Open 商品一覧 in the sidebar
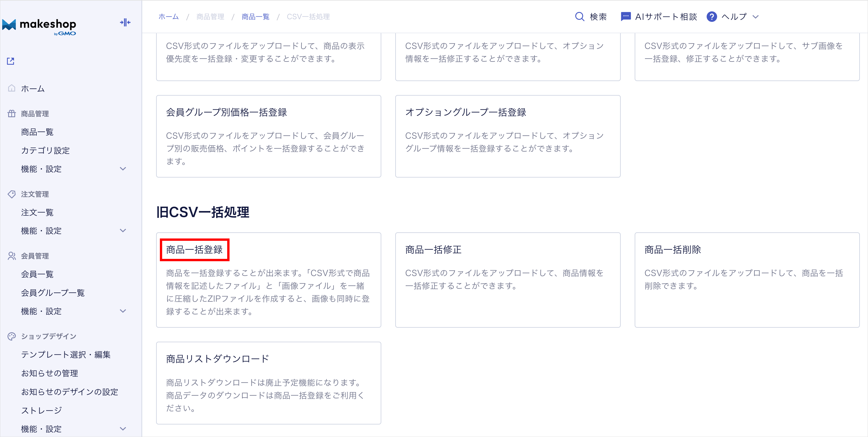 pos(37,132)
